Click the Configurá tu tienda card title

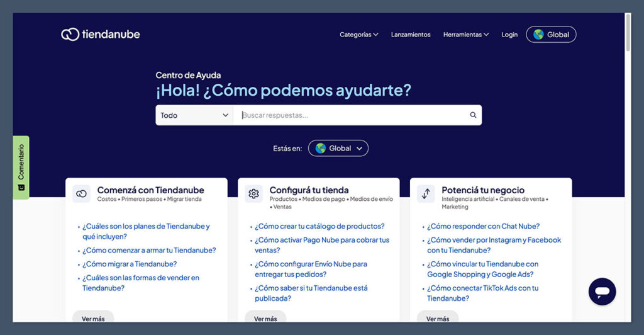point(309,190)
